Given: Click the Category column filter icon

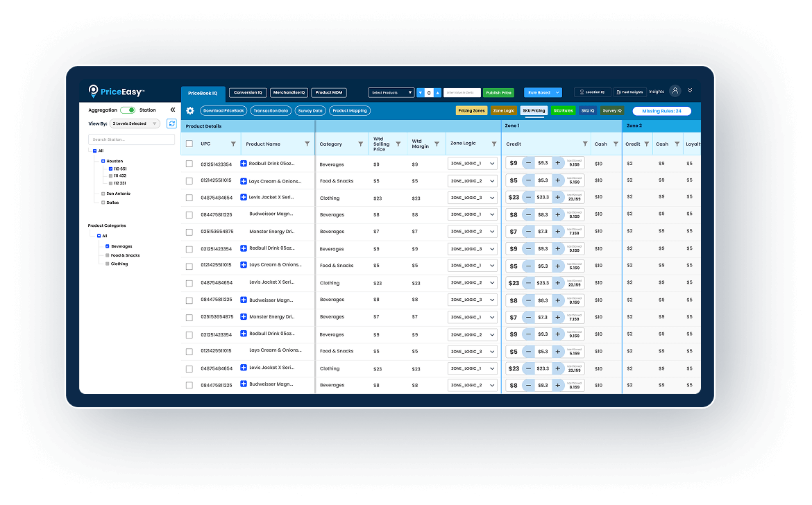Looking at the screenshot, I should (360, 144).
